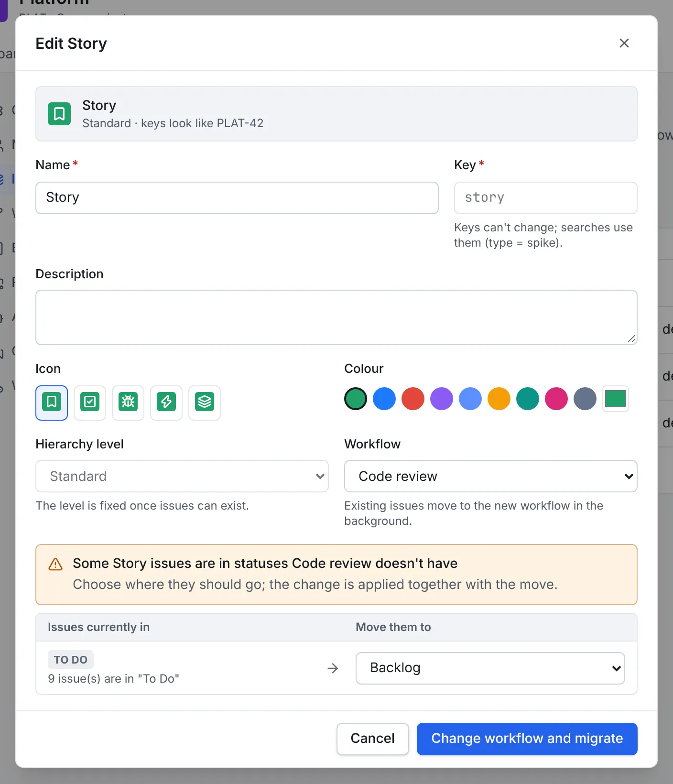673x784 pixels.
Task: Choose the checkmark task icon
Action: pyautogui.click(x=90, y=403)
